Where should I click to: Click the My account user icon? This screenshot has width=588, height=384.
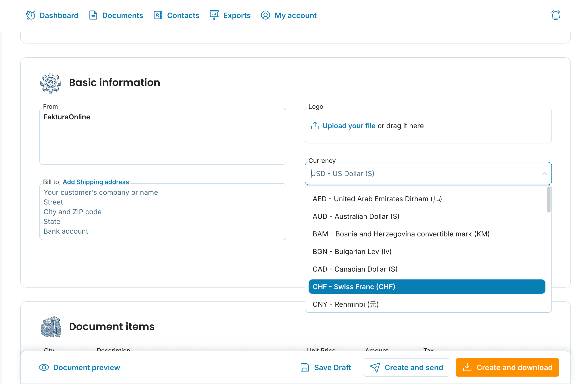pos(265,15)
